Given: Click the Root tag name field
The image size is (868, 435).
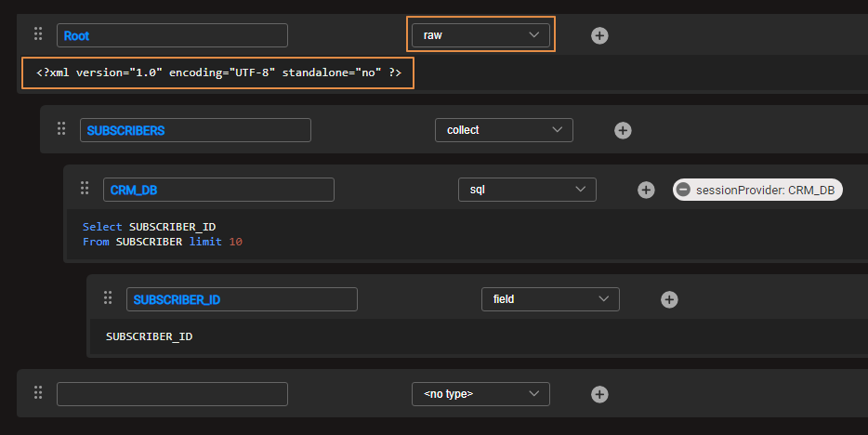Looking at the screenshot, I should click(x=172, y=35).
